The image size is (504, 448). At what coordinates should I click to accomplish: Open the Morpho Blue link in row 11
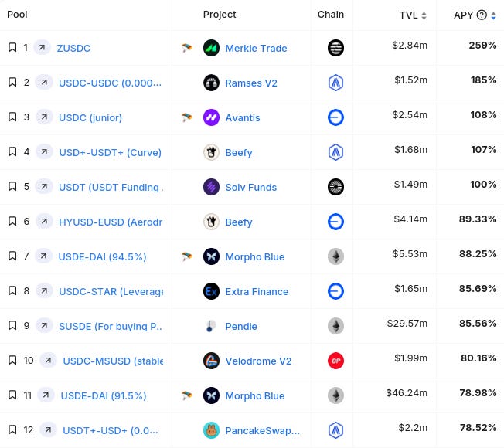[x=255, y=396]
